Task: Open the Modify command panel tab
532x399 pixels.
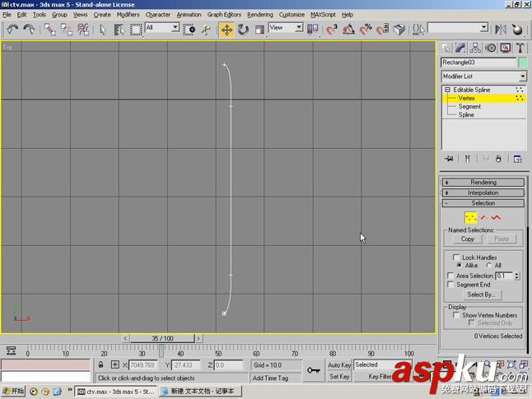Action: [x=460, y=48]
